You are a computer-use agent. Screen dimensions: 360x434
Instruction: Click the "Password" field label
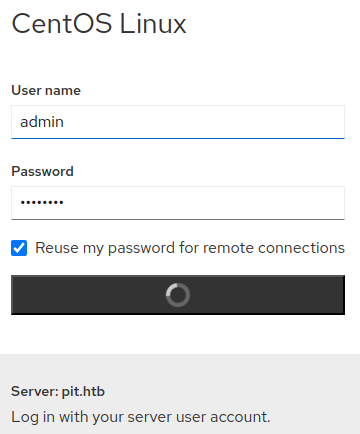42,171
